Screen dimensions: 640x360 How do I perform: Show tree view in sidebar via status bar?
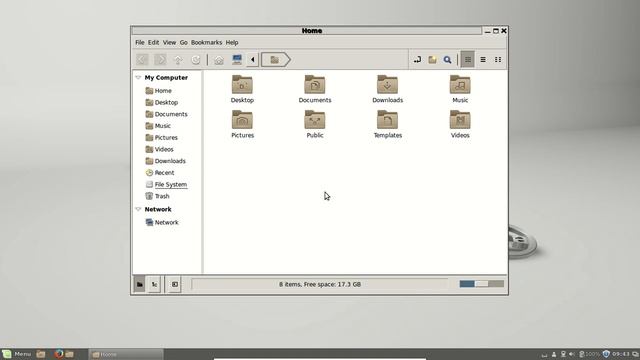155,284
